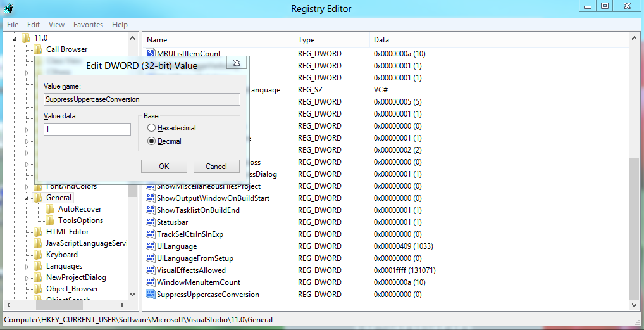Viewport: 644px width, 330px height.
Task: Select the VisualEffectsAllowed value name
Action: point(191,270)
